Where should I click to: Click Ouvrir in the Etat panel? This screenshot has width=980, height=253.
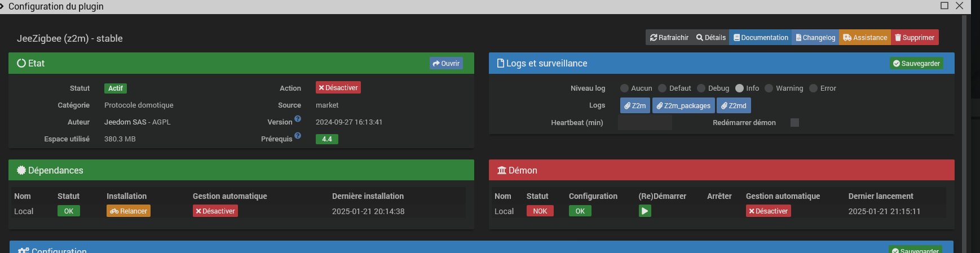[446, 64]
